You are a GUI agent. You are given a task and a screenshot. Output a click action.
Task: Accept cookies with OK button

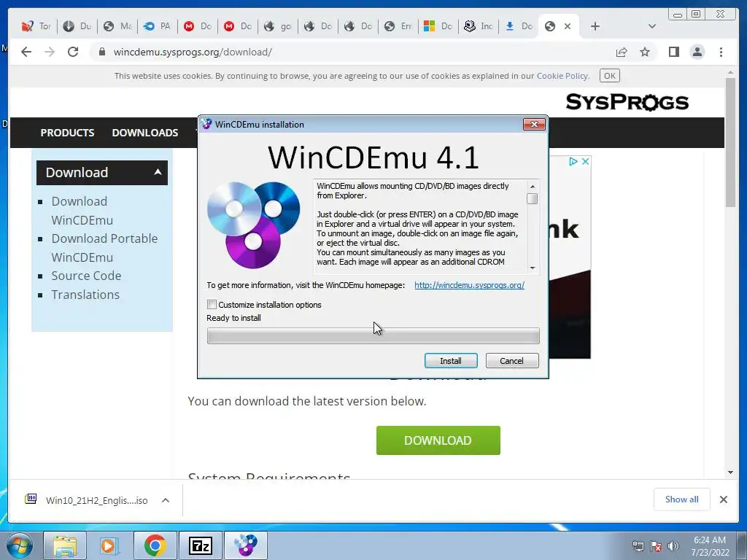coord(610,76)
